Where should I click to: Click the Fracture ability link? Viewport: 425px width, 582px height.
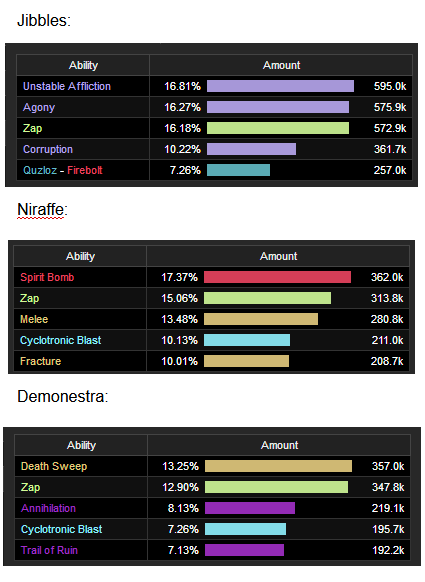tap(40, 361)
